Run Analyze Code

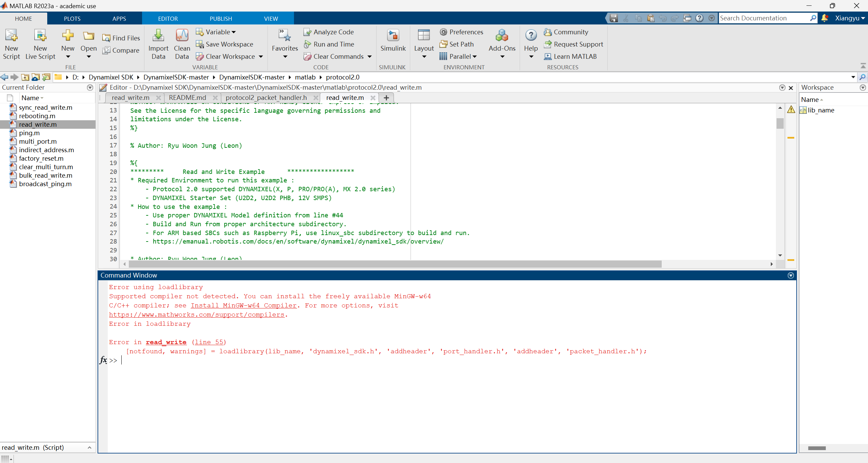329,32
